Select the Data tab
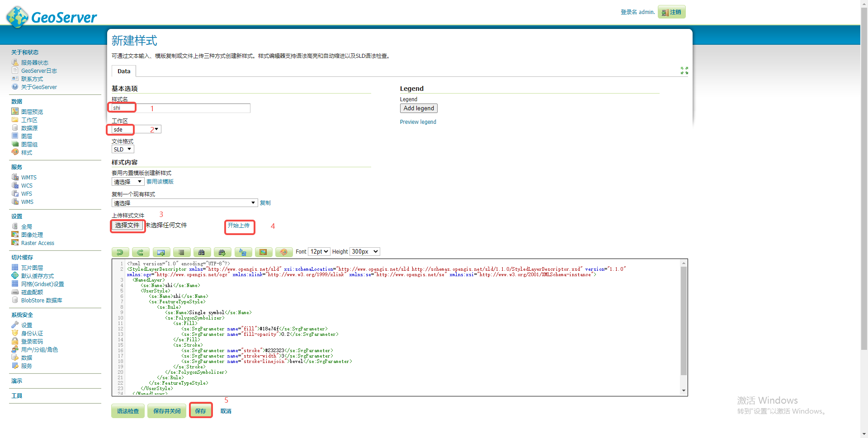The height and width of the screenshot is (438, 868). [x=124, y=71]
